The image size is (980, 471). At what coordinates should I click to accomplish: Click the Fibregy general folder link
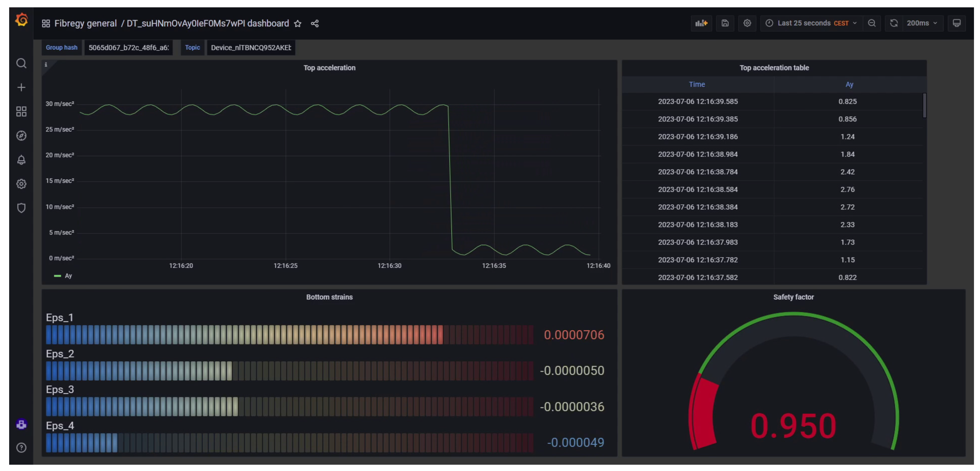pos(85,24)
